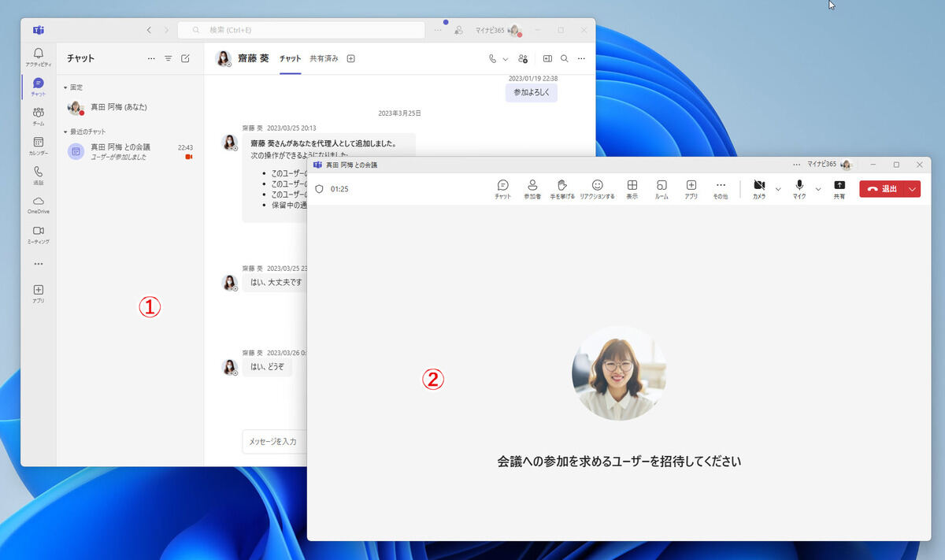Screen dimensions: 945x560
Task: Open meeting チャット panel
Action: coord(502,189)
